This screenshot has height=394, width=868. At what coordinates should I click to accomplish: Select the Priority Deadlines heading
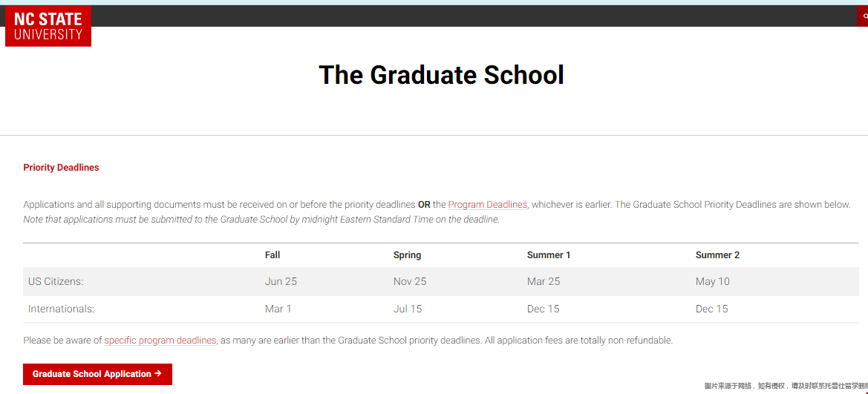(61, 168)
